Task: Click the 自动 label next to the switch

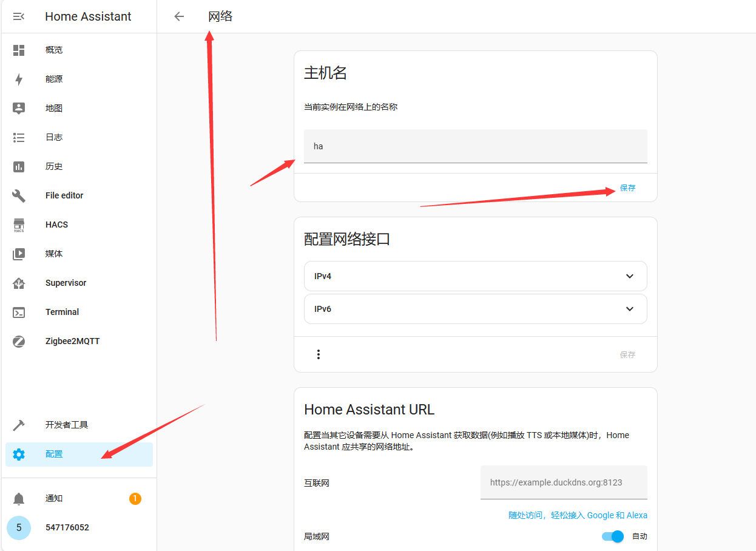Action: coord(640,536)
